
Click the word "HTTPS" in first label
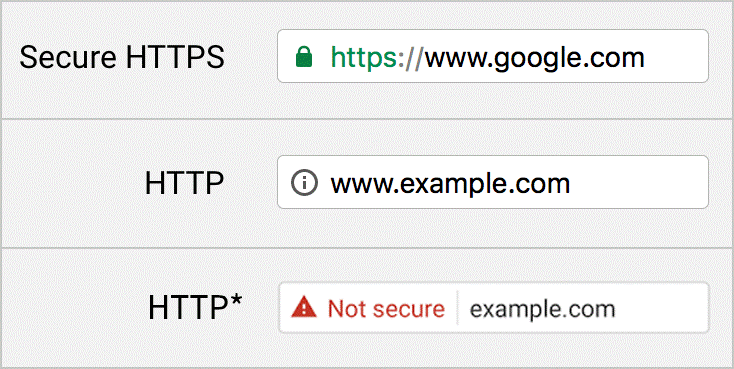[x=176, y=57]
